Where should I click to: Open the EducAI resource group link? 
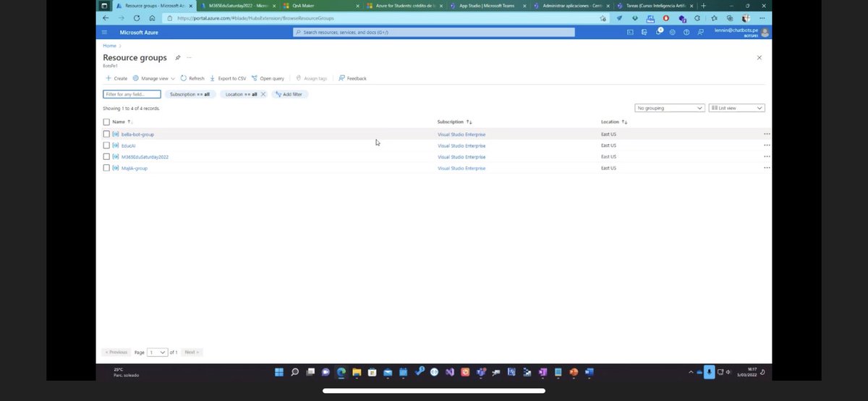[130, 145]
